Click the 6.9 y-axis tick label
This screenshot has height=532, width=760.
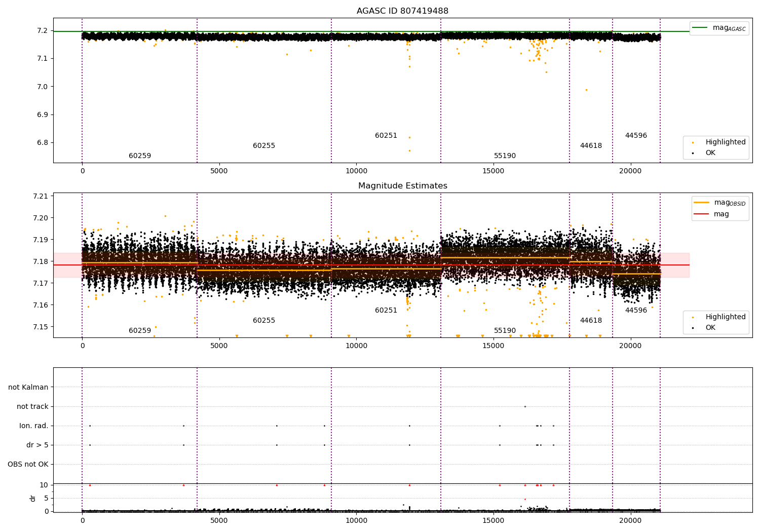click(x=42, y=115)
